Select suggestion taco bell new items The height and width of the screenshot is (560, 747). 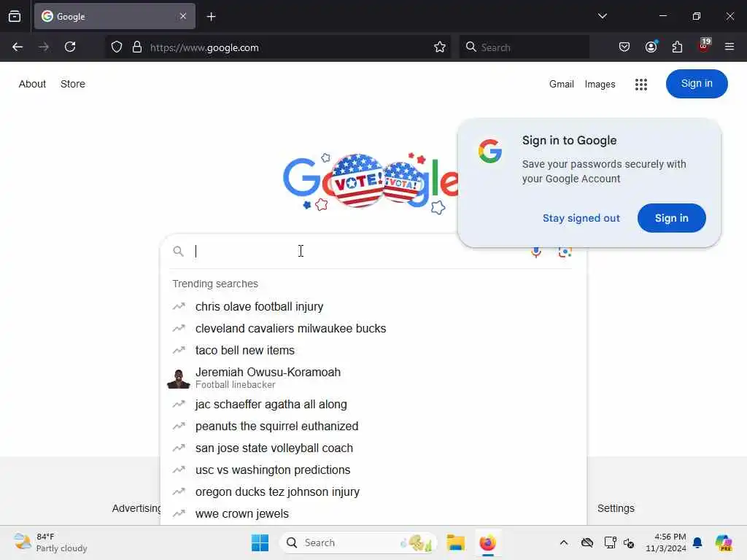[373, 351]
